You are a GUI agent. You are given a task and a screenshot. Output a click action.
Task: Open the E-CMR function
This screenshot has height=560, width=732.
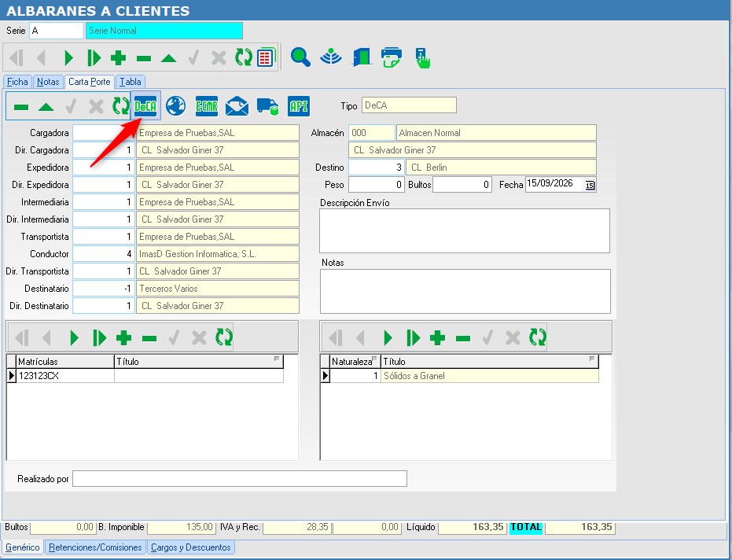click(x=207, y=106)
